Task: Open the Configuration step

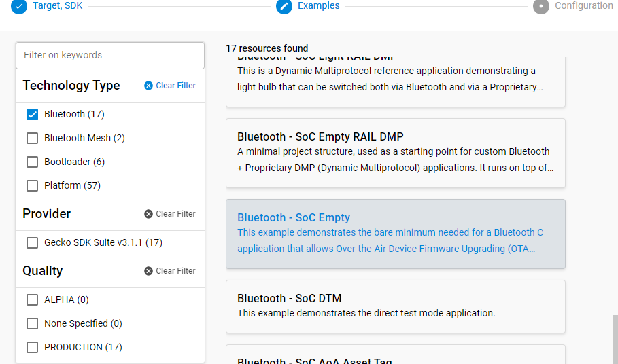Action: 583,6
